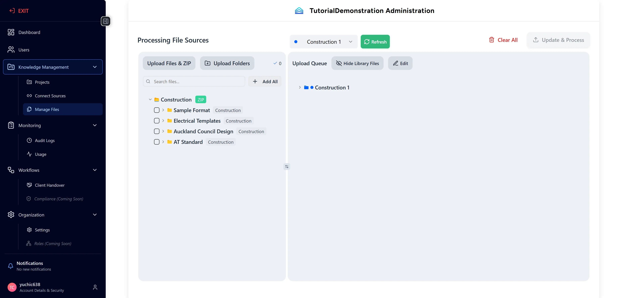Open Client Handover menu item

point(62,185)
